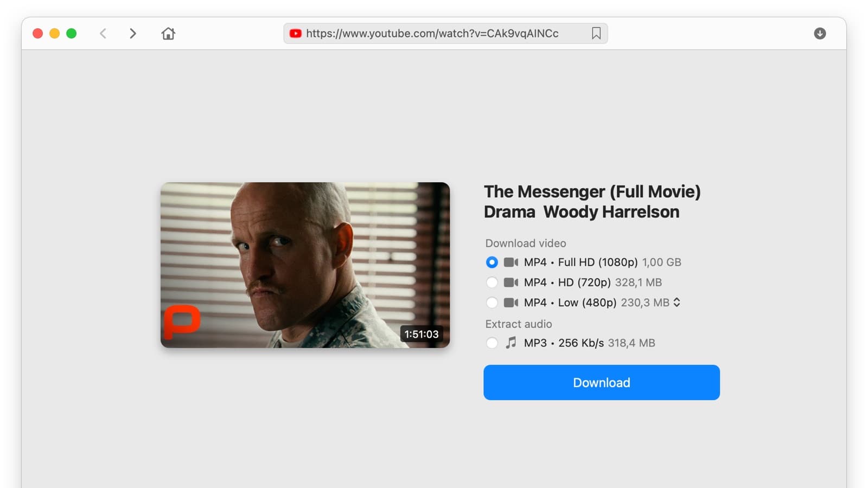Select MP4 HD (720p) option
The width and height of the screenshot is (868, 488).
coord(492,282)
